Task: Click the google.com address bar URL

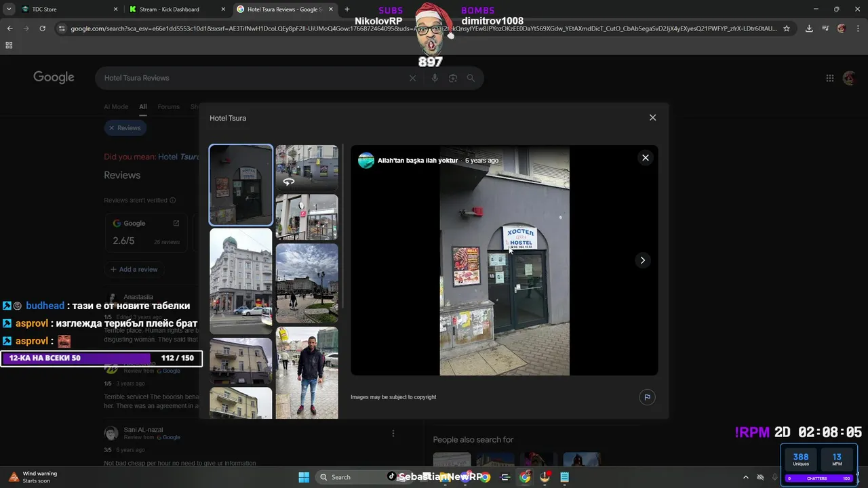Action: point(424,28)
